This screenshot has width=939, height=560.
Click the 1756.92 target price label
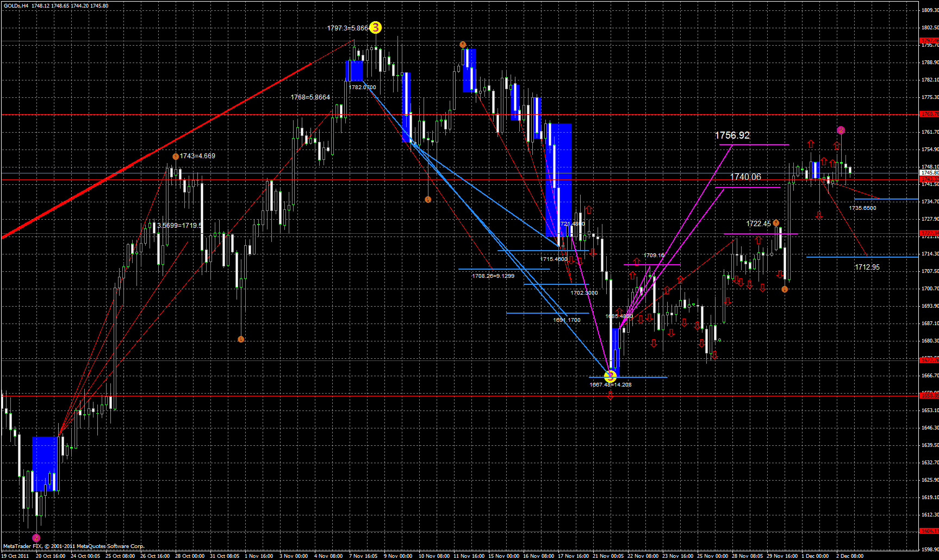pyautogui.click(x=732, y=135)
